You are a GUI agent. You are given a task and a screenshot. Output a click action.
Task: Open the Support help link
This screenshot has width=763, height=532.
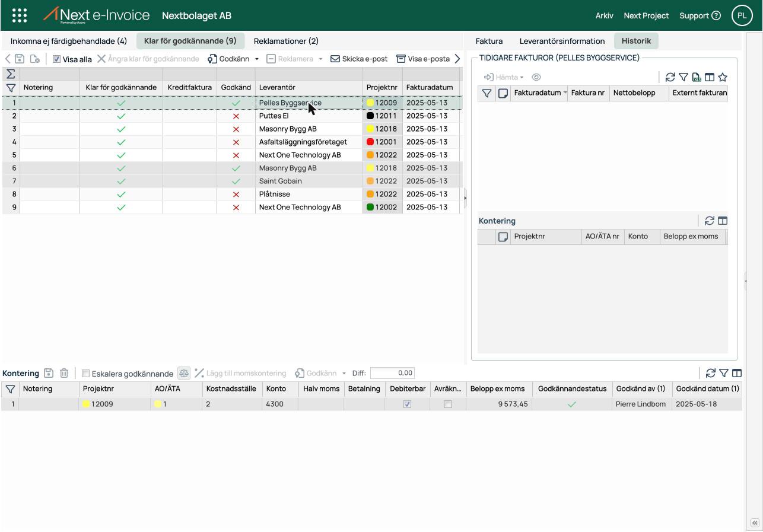point(700,16)
